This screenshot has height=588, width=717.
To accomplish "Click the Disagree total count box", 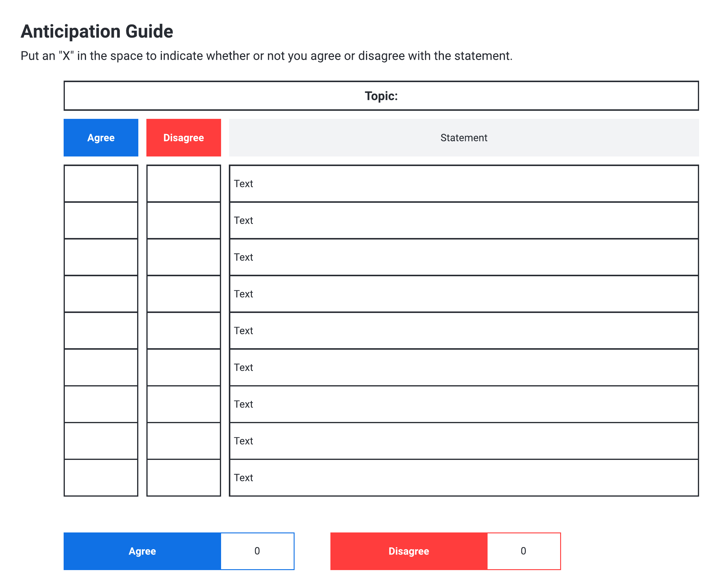I will (523, 551).
